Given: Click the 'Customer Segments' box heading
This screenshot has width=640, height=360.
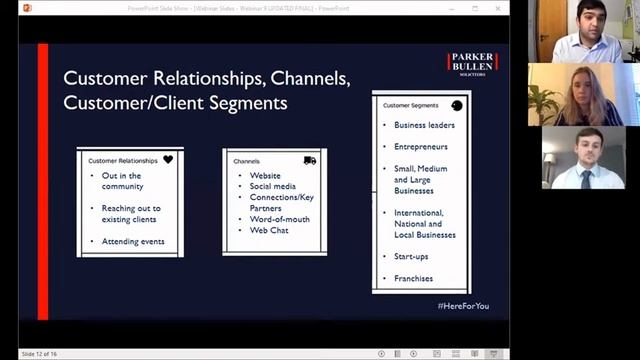Looking at the screenshot, I should (x=411, y=105).
